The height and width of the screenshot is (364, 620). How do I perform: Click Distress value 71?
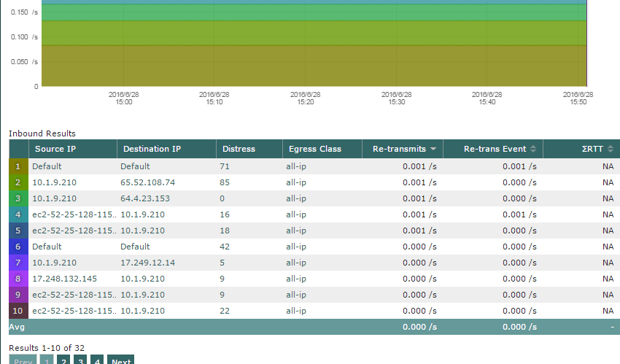click(x=225, y=166)
